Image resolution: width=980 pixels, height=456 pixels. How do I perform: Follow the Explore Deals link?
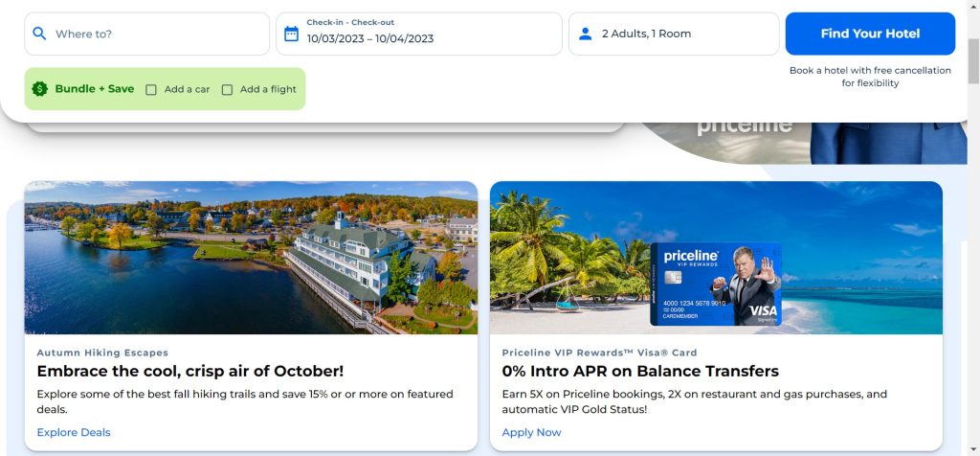pyautogui.click(x=74, y=432)
